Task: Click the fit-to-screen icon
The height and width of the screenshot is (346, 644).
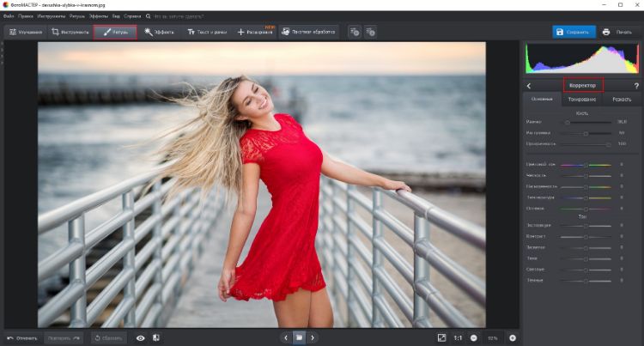Action: pos(441,337)
